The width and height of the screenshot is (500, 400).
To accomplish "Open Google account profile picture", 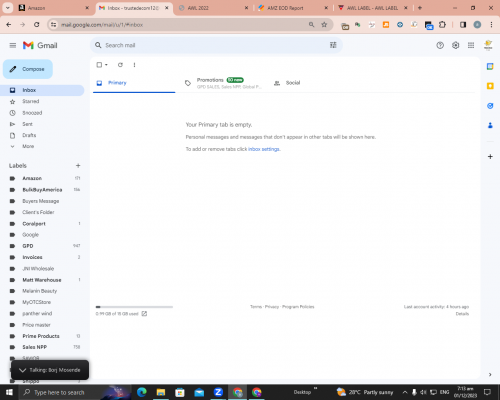I will pyautogui.click(x=488, y=45).
